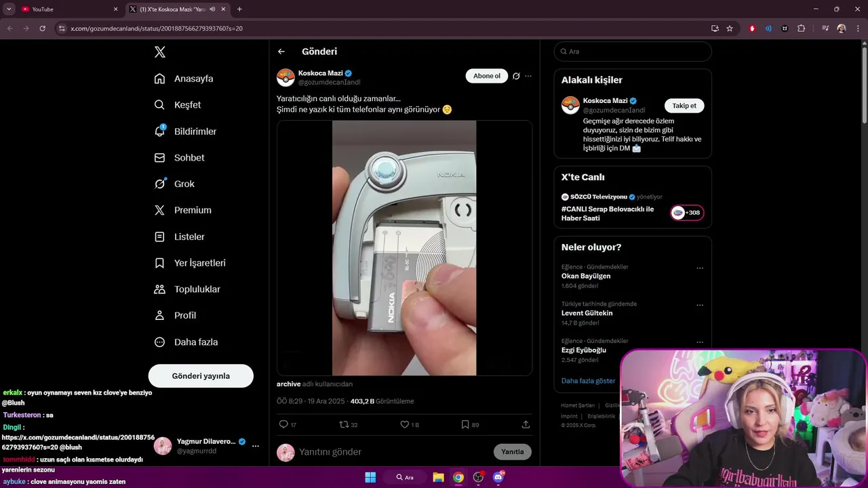Open the Chrome three-dot menu
This screenshot has width=868, height=488.
[x=858, y=28]
